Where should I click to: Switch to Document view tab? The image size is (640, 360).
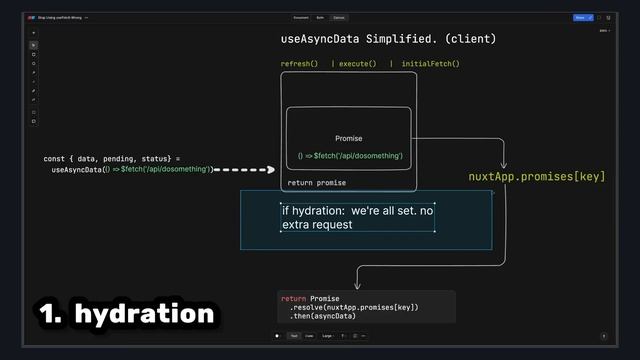[301, 18]
